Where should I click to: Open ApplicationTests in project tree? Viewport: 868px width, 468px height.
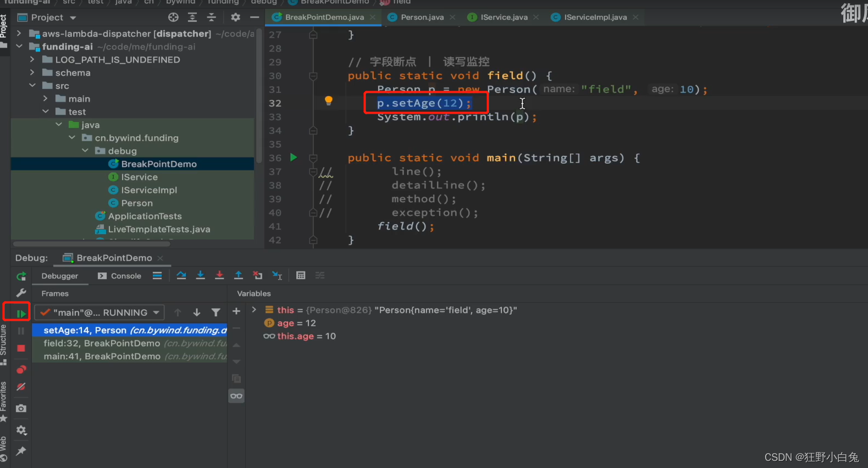pos(145,216)
